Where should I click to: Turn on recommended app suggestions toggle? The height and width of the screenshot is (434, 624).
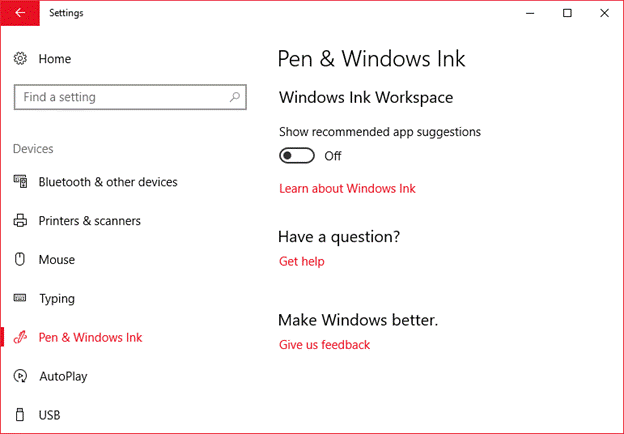point(298,155)
